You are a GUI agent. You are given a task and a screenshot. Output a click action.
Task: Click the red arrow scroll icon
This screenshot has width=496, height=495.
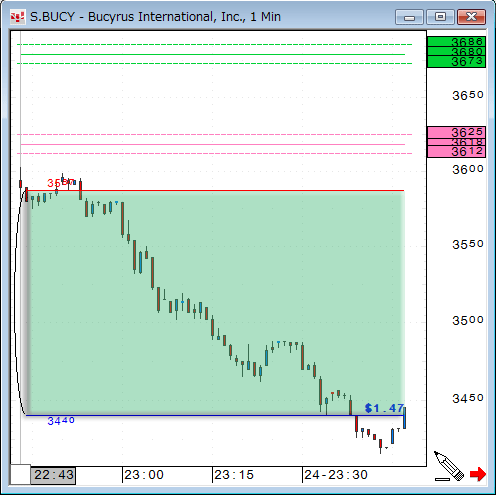tap(478, 474)
